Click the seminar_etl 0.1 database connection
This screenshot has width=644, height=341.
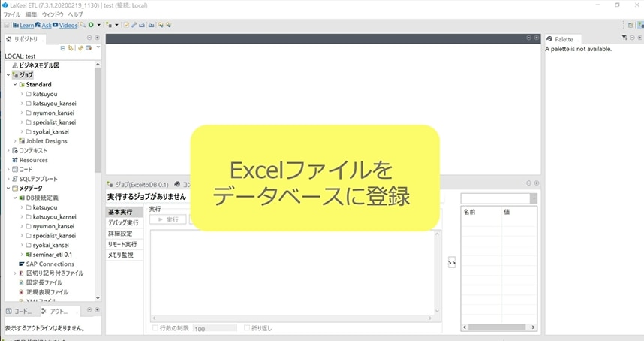pyautogui.click(x=52, y=255)
